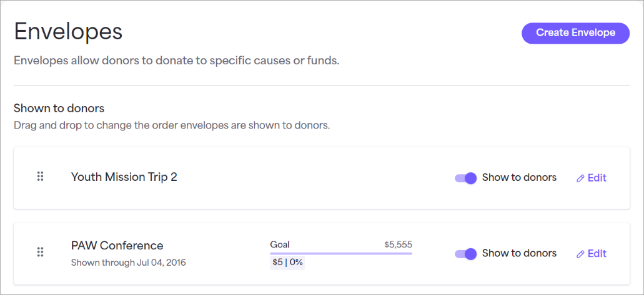Viewport: 644px width, 295px height.
Task: Click the Show to donors label in the PAW Conference row
Action: (x=519, y=253)
